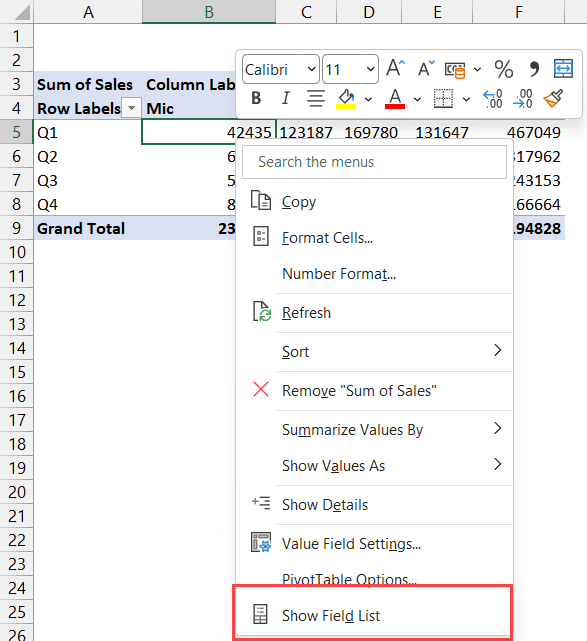
Task: Choose Show Field List from the context menu
Action: (x=372, y=615)
